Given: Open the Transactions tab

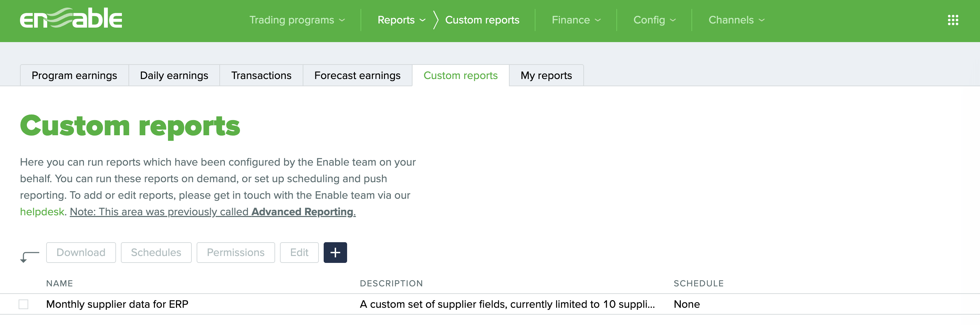Looking at the screenshot, I should tap(261, 75).
